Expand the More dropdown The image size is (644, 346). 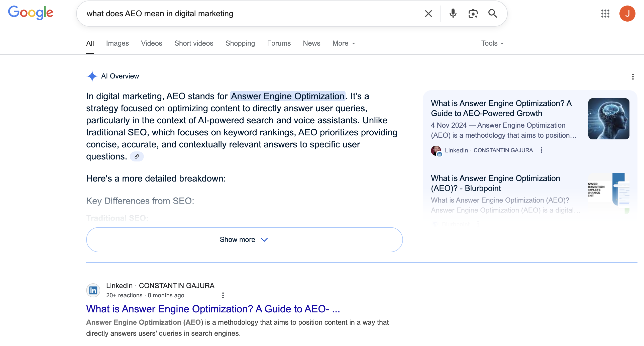click(x=344, y=43)
